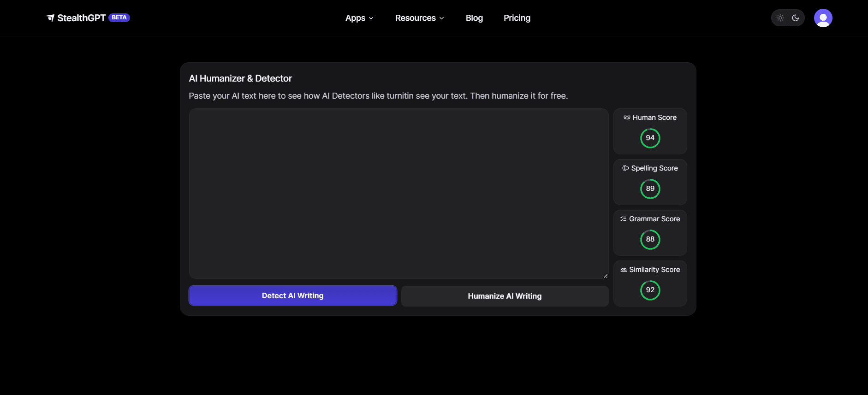Open the user profile avatar
Screen dimensions: 868x395
(x=823, y=18)
